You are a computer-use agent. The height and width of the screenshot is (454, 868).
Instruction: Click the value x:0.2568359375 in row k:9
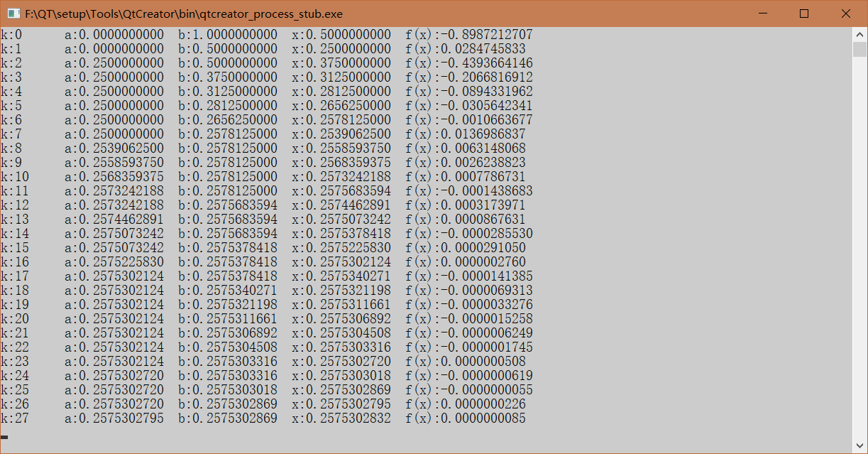point(341,163)
